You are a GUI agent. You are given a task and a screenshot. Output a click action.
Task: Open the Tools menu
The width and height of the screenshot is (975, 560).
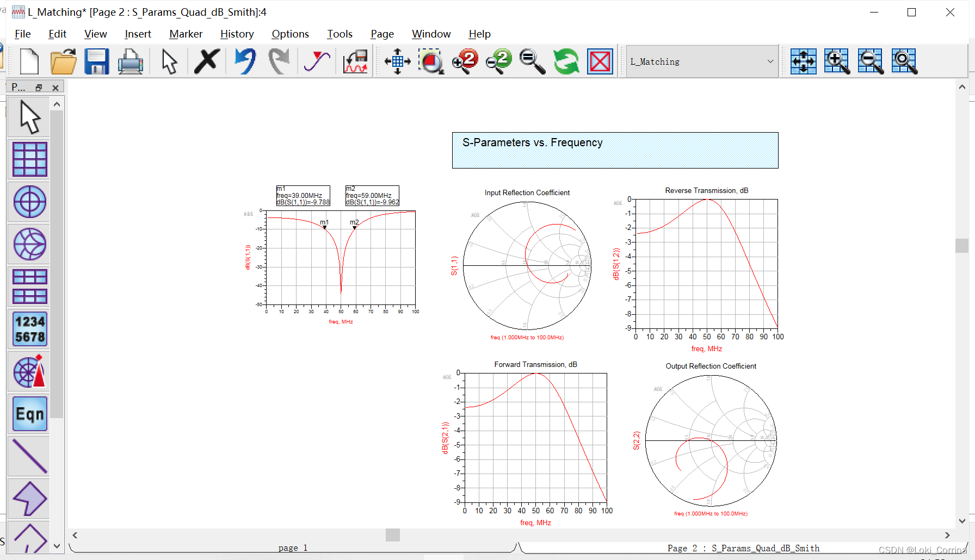(x=340, y=34)
